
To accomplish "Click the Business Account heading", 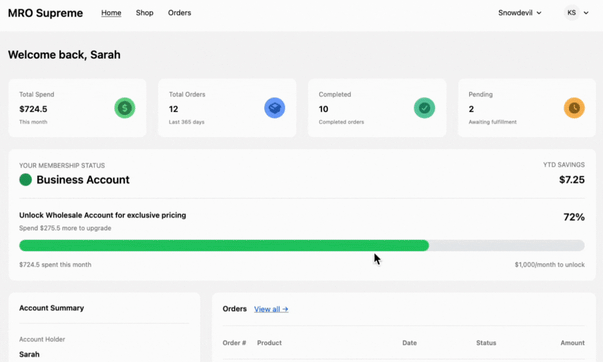I will [x=83, y=180].
